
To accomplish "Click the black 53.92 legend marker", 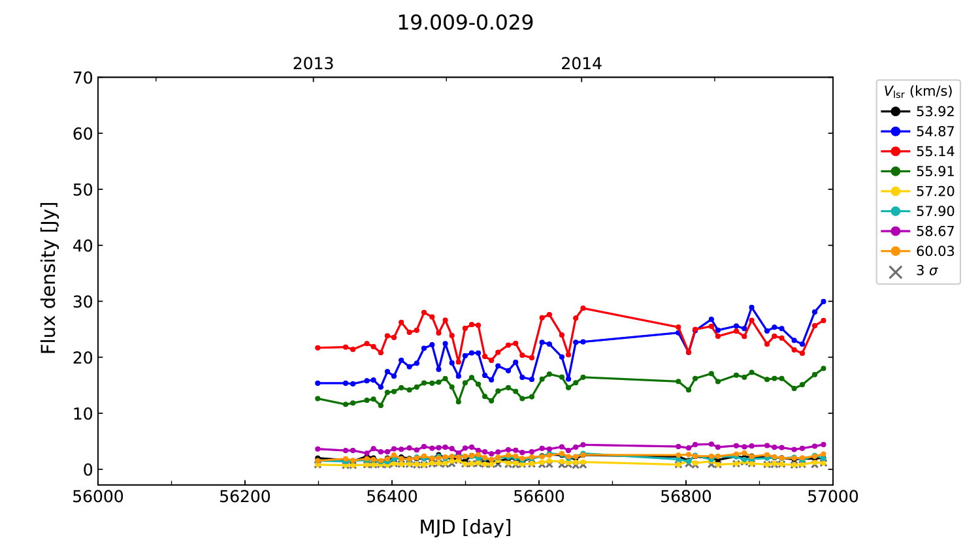I will 896,112.
